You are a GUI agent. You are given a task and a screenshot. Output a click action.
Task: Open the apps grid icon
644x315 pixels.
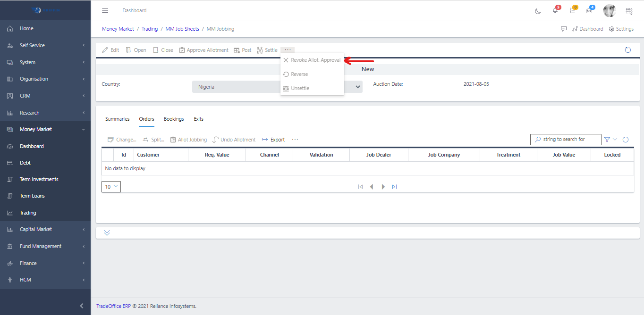pos(629,11)
